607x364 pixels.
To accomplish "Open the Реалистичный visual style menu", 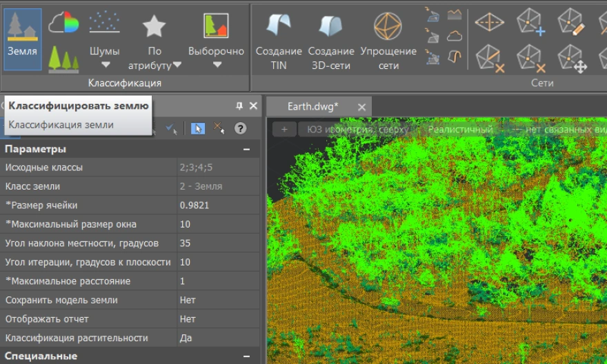I will pos(460,129).
